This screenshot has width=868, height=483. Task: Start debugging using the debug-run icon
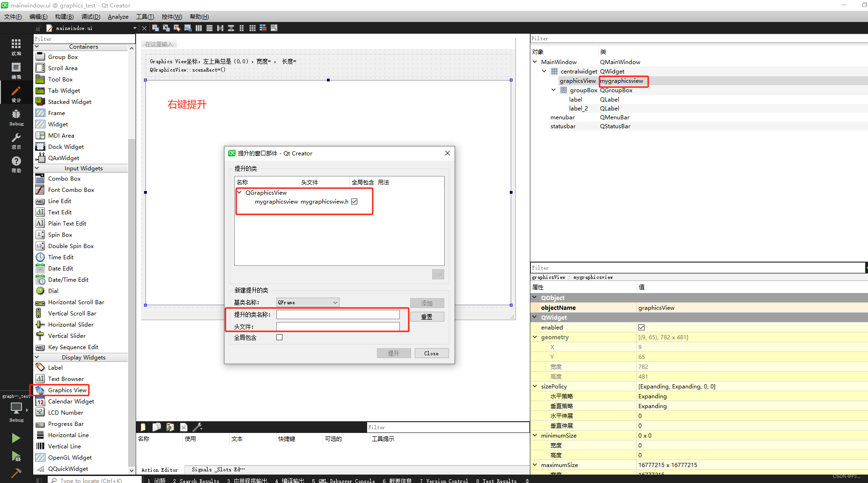[x=16, y=457]
